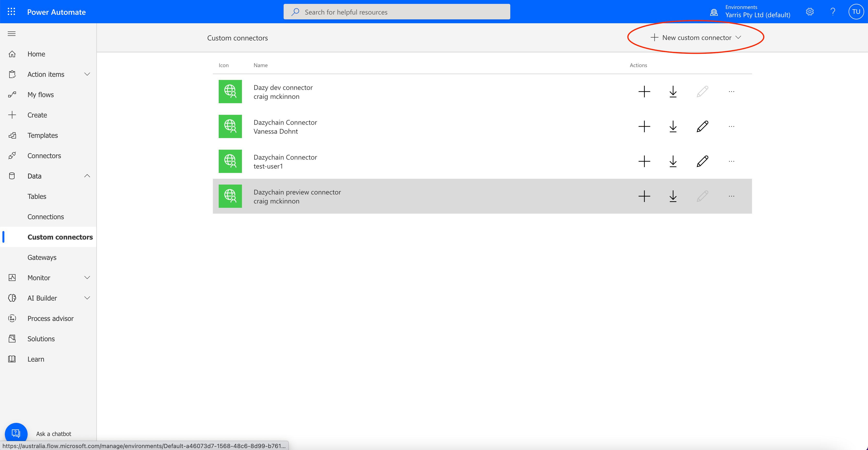This screenshot has height=450, width=868.
Task: Open the settings gear icon
Action: point(810,12)
